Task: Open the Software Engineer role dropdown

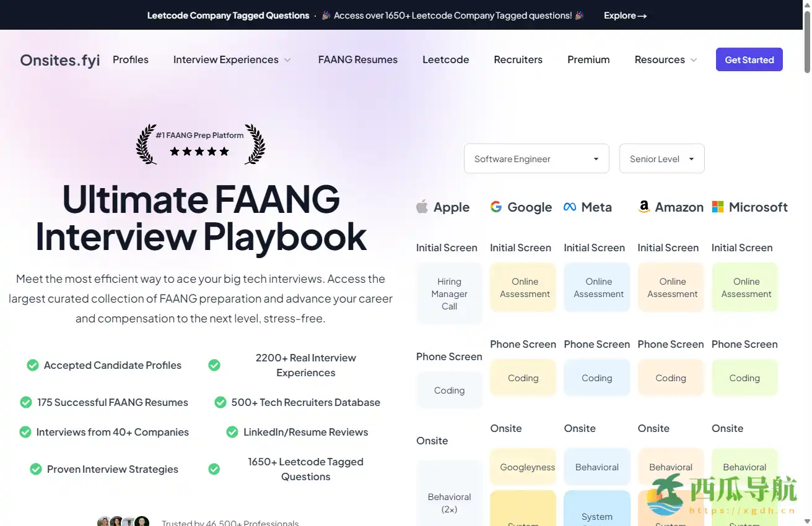Action: [536, 159]
